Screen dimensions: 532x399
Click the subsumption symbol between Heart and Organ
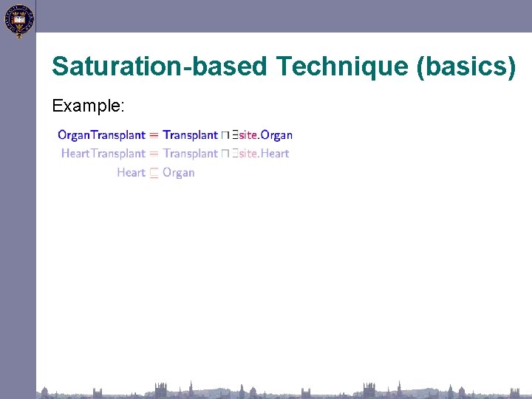click(x=154, y=173)
